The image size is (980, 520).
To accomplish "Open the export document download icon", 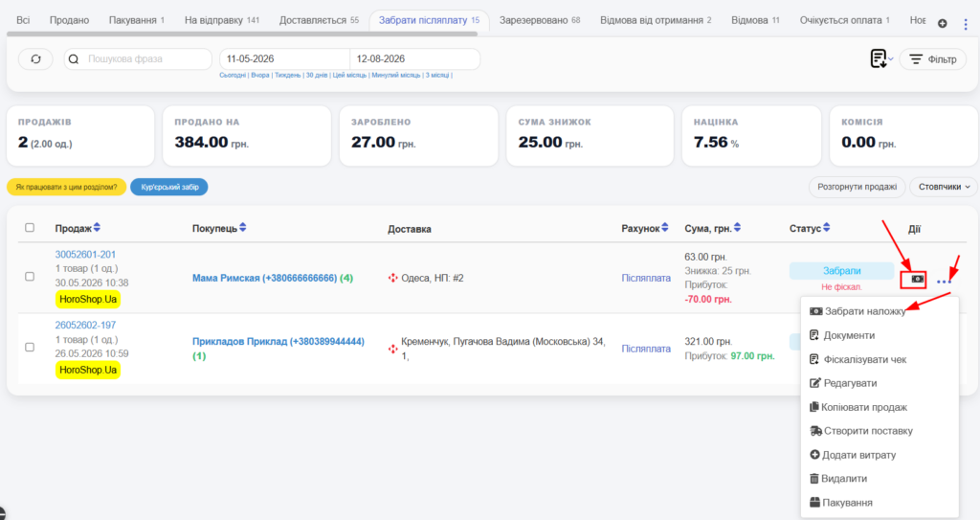I will tap(879, 58).
